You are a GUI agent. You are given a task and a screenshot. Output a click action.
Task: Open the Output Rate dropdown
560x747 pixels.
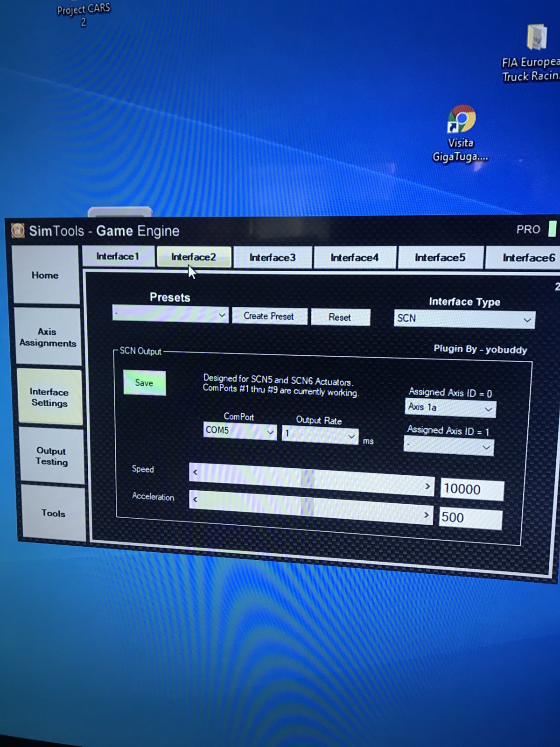coord(320,435)
